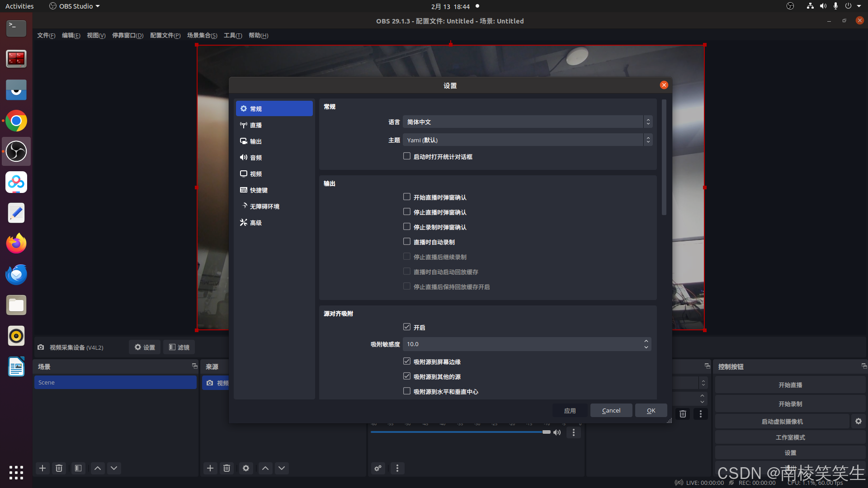
Task: Click the Cancel button in the settings dialog
Action: (x=611, y=410)
